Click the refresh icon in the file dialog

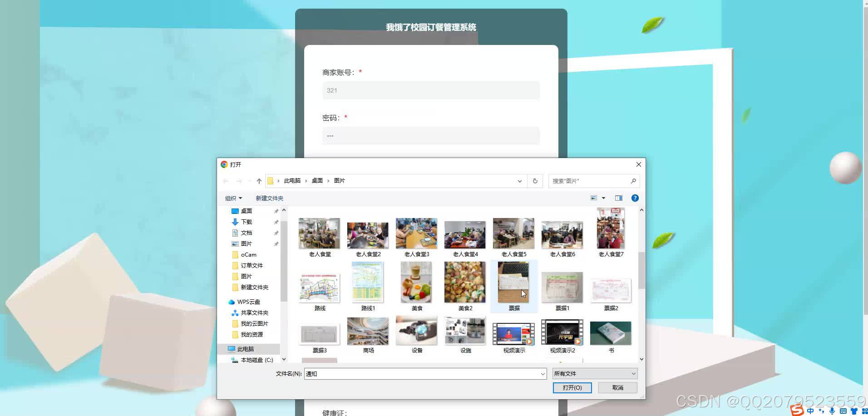pos(534,181)
